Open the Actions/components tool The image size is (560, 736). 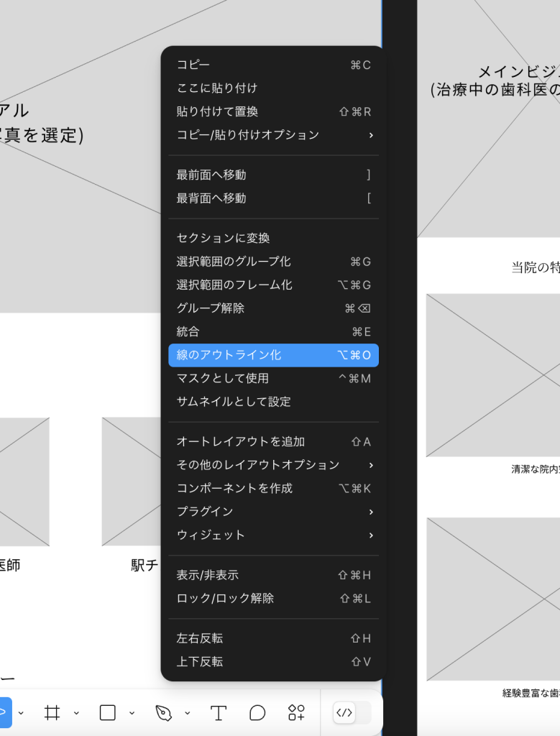[x=296, y=712]
